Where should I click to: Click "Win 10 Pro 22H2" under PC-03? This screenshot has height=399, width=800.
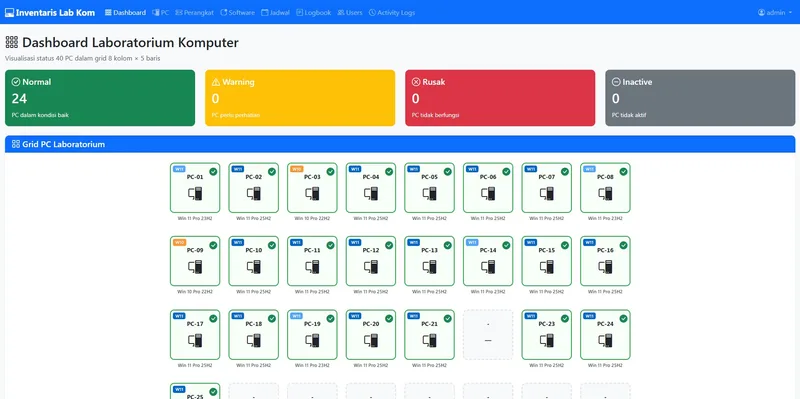[312, 218]
